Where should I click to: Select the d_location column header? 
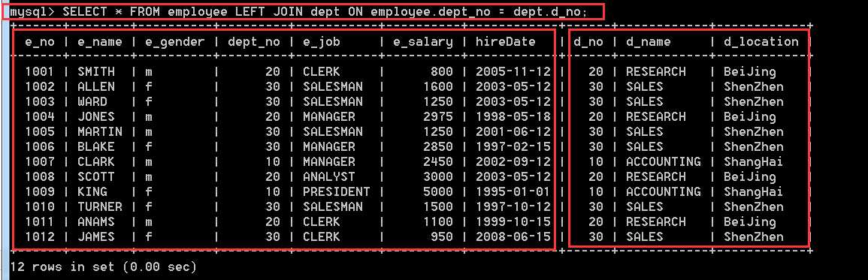pyautogui.click(x=761, y=42)
